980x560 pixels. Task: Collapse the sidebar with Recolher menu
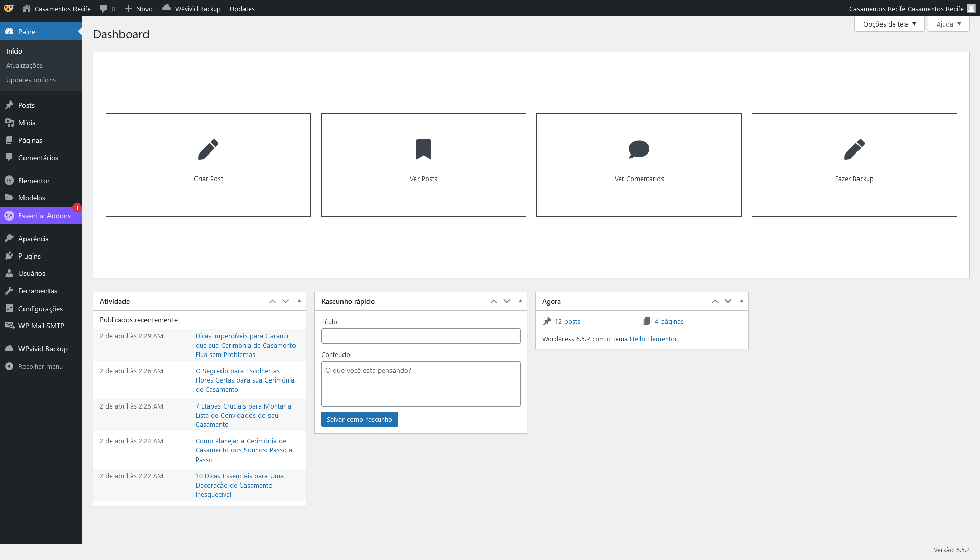(x=40, y=366)
